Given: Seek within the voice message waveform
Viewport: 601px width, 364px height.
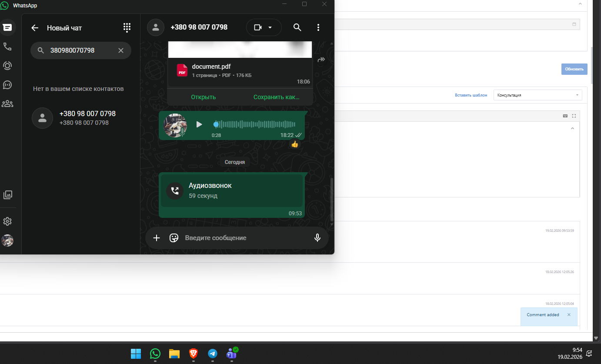Looking at the screenshot, I should pyautogui.click(x=255, y=124).
